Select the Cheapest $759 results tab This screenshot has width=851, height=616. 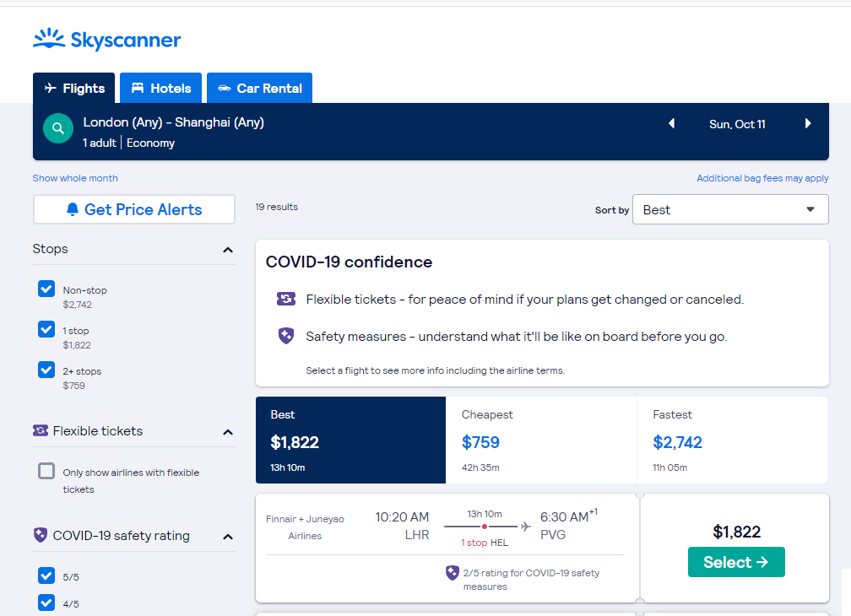tap(541, 440)
